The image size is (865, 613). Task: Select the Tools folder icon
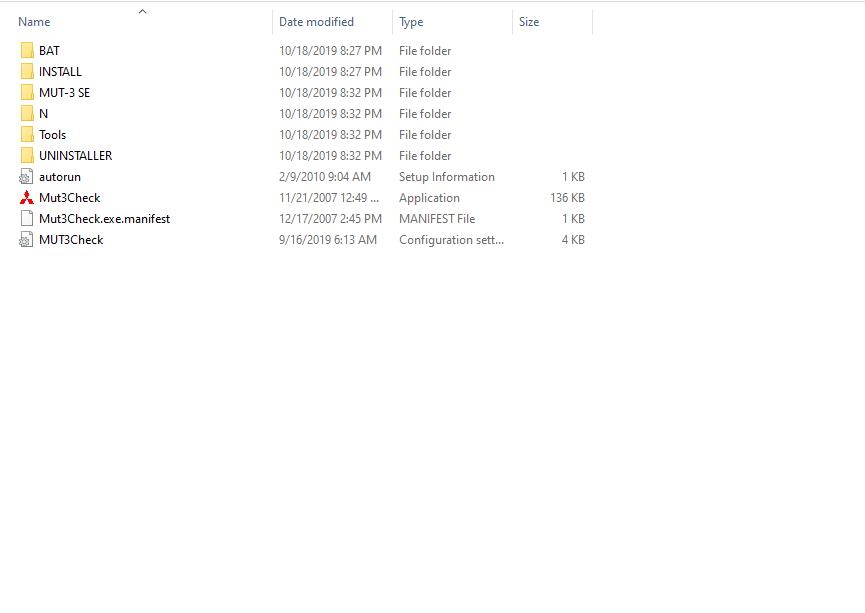click(x=26, y=134)
